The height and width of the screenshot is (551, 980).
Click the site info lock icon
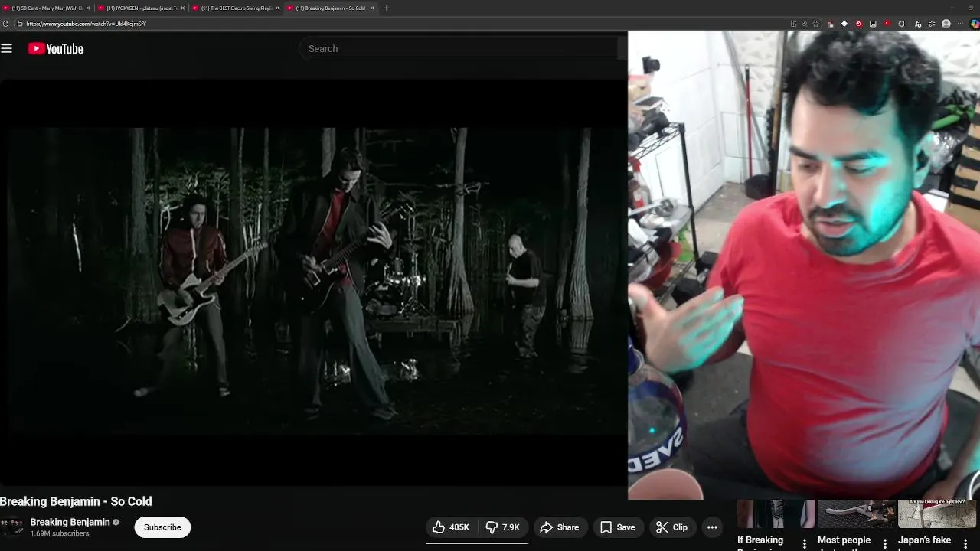pos(20,24)
